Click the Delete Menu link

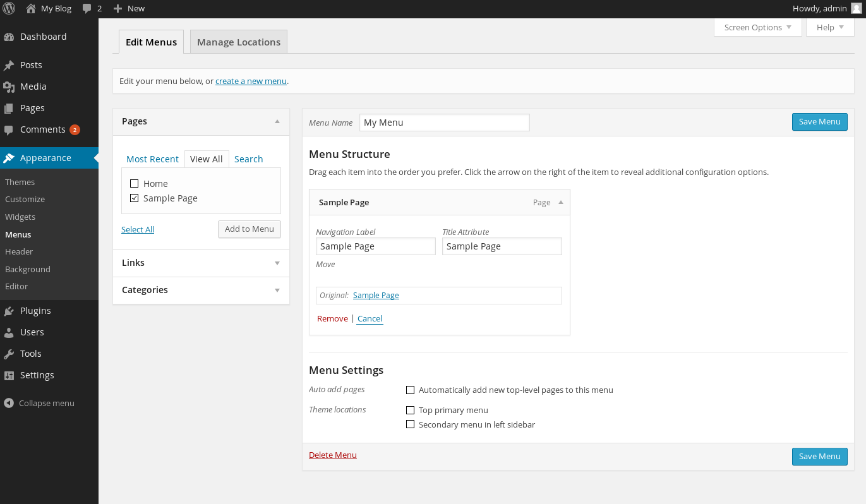[332, 455]
